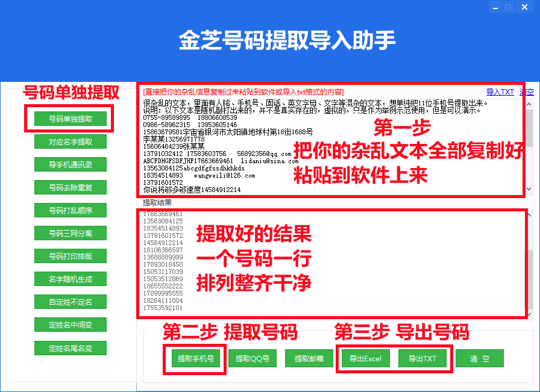Click the 清空 link above the input box
The width and height of the screenshot is (540, 392).
(x=527, y=92)
